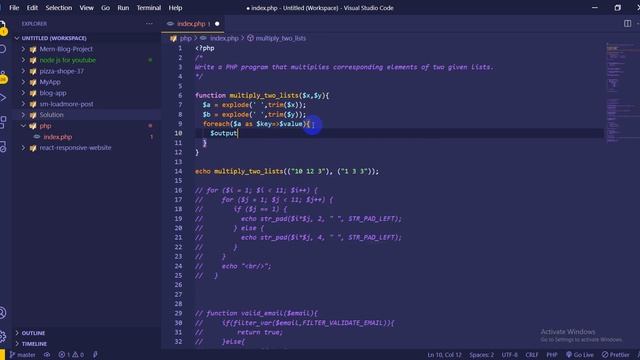Click the warnings triangle in status bar
The height and width of the screenshot is (360, 640).
(76, 355)
